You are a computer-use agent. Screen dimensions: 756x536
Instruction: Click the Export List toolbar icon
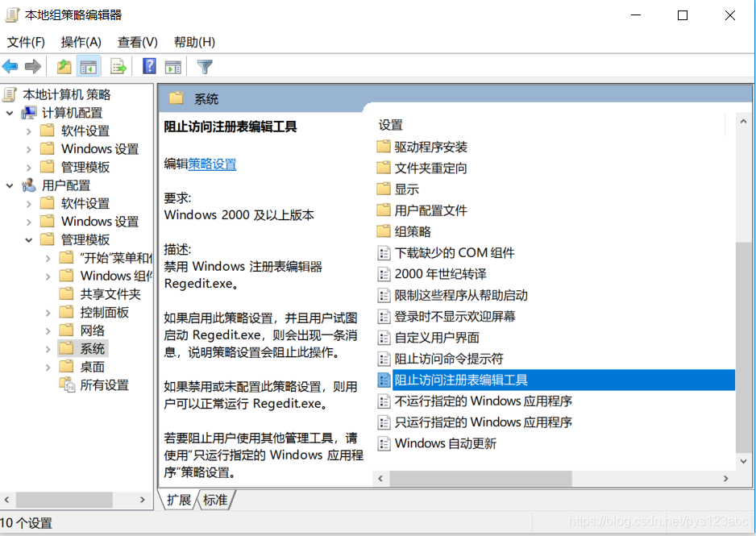point(118,67)
